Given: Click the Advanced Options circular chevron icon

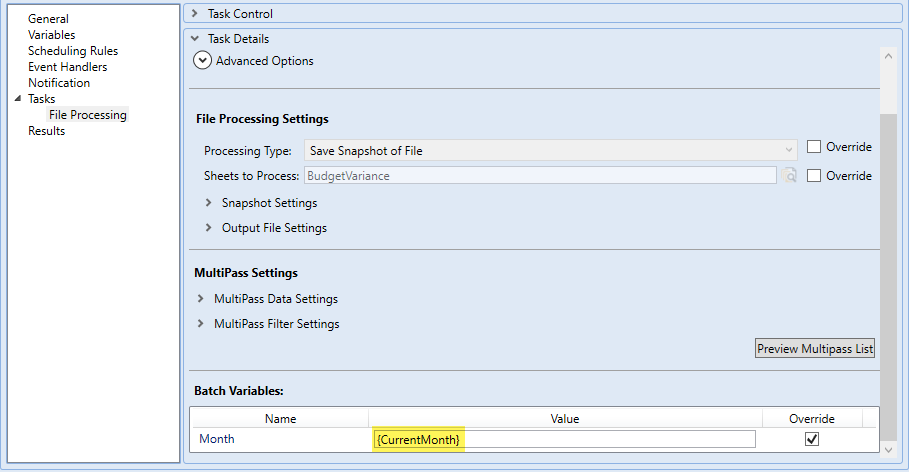Looking at the screenshot, I should click(203, 61).
